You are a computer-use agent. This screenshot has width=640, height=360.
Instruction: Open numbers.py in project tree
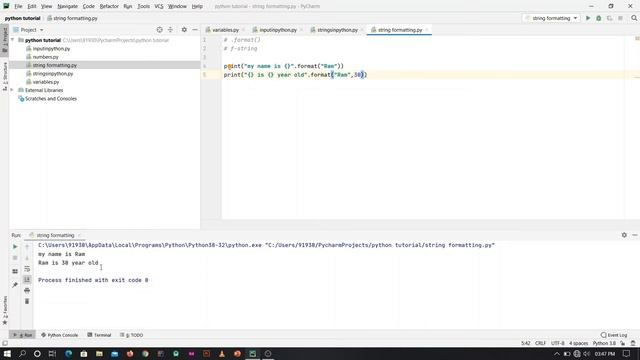click(x=45, y=57)
